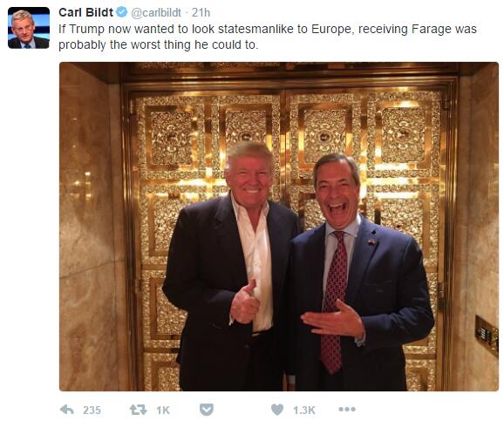Open Carl Bildt's profile avatar
The width and height of the screenshot is (504, 421).
click(29, 28)
